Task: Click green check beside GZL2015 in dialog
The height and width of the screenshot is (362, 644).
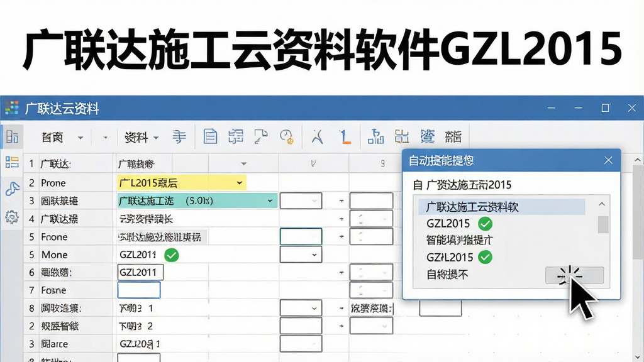Action: [485, 224]
